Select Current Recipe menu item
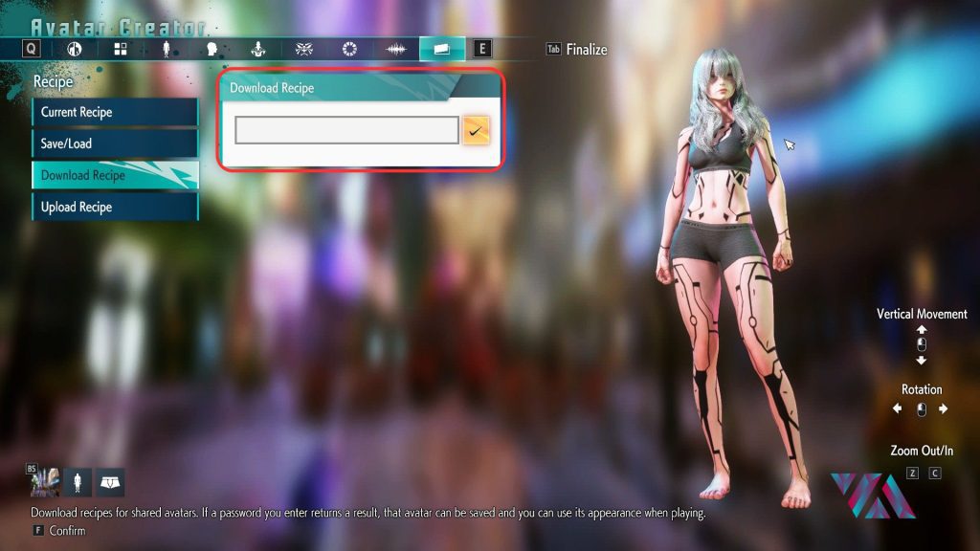The width and height of the screenshot is (980, 551). (x=115, y=112)
